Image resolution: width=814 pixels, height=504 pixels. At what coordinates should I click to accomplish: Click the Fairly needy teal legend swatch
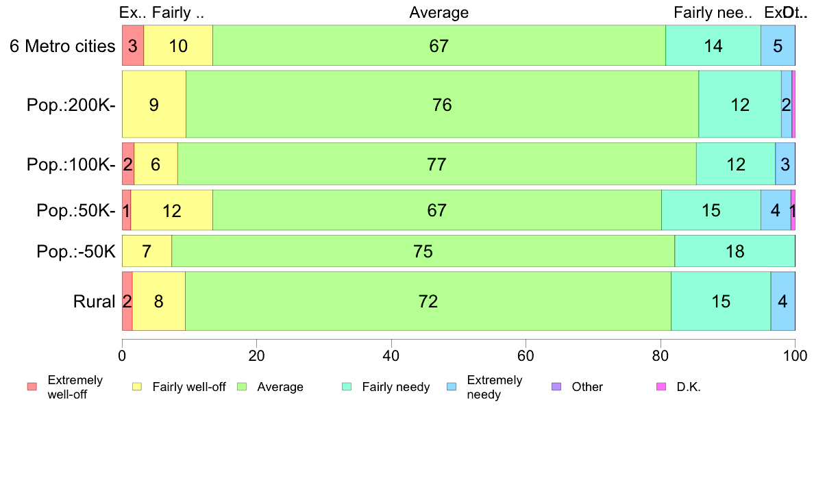coord(347,387)
